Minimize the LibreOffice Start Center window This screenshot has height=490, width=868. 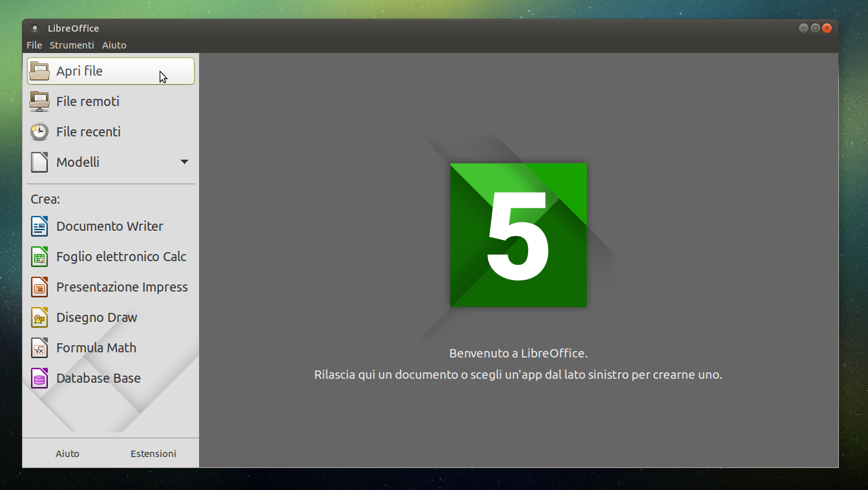click(x=803, y=28)
